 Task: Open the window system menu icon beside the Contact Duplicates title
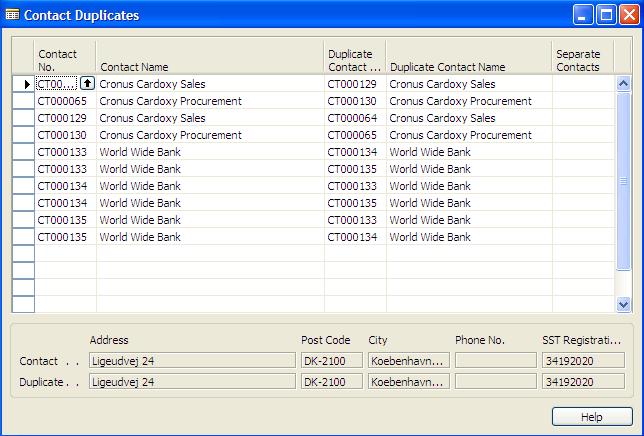[x=12, y=15]
